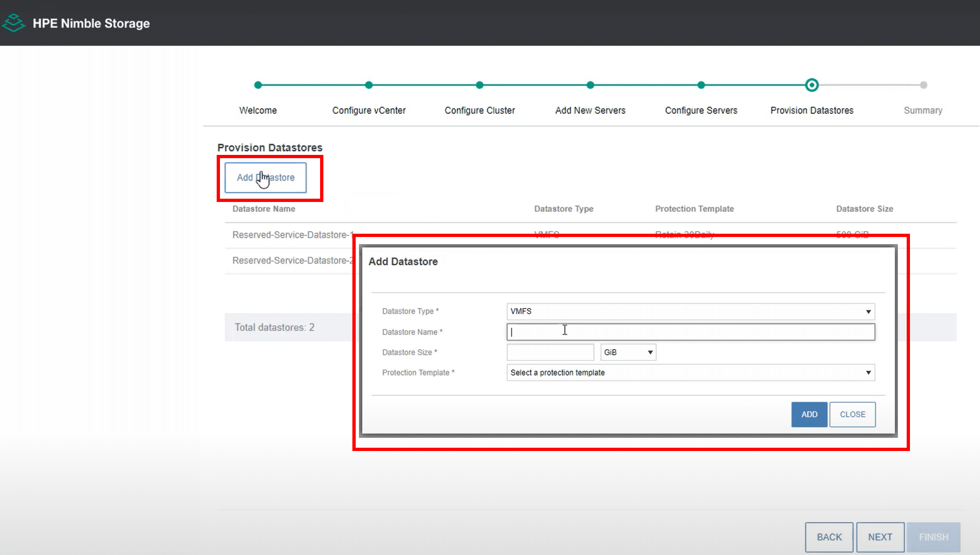Click the Datastore Size column header

click(x=865, y=209)
